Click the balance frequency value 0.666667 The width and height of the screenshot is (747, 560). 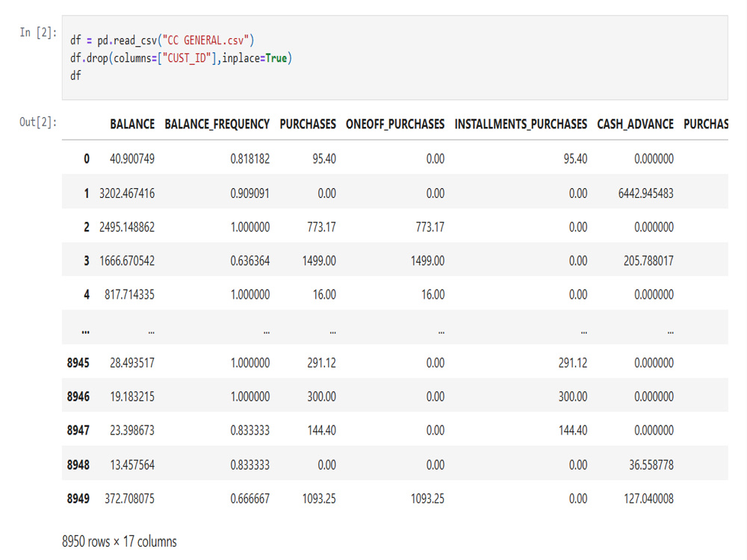point(250,499)
